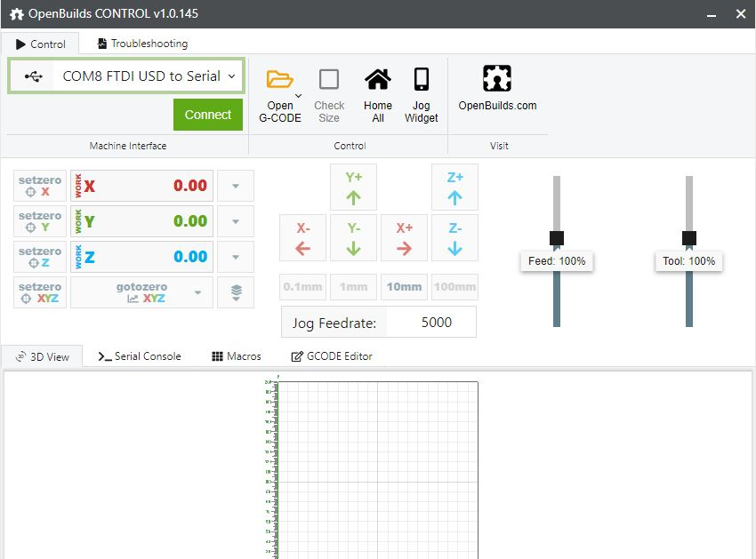
Task: Visit OpenBuilds.com via its logo icon
Action: pyautogui.click(x=497, y=78)
